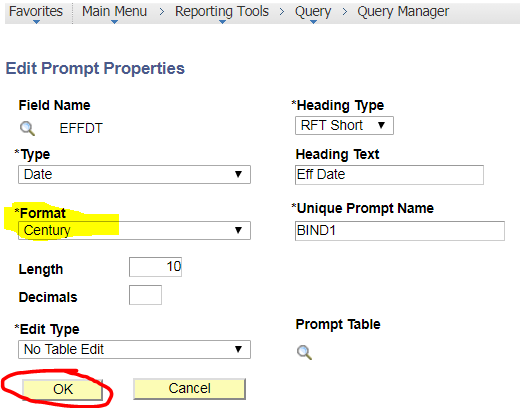Click the Heading Text input field

[389, 175]
